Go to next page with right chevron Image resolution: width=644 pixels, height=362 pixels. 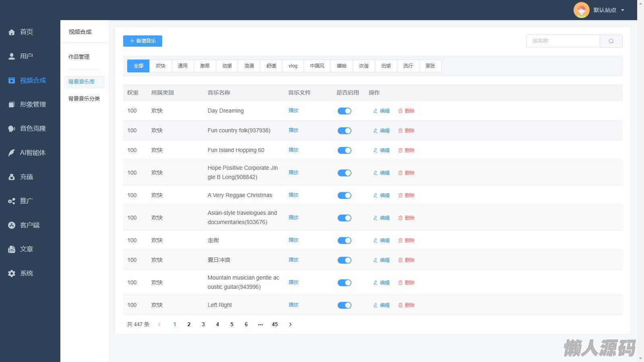tap(290, 325)
